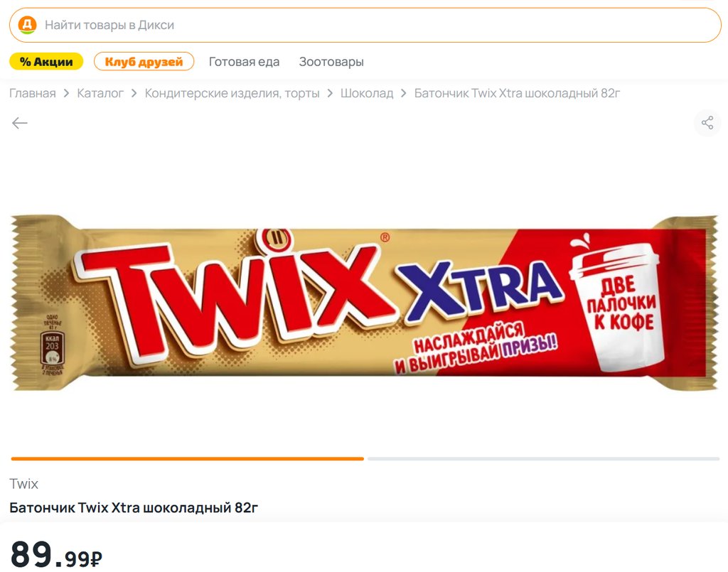Click the share icon
This screenshot has width=728, height=572.
(x=707, y=123)
